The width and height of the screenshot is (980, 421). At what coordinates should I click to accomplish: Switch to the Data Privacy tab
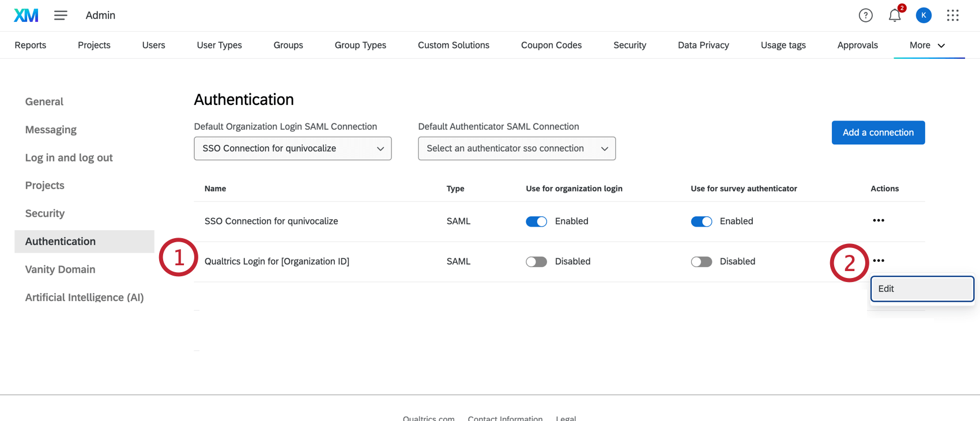[703, 46]
